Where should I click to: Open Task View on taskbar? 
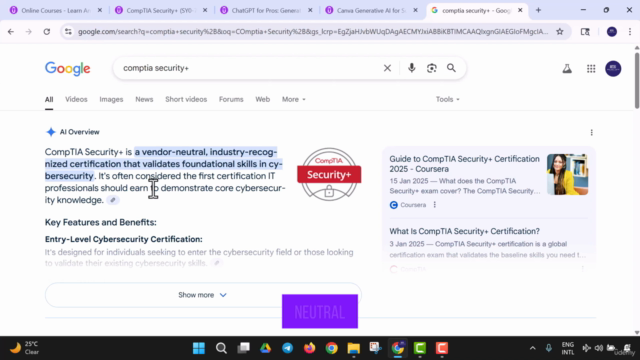tap(243, 348)
